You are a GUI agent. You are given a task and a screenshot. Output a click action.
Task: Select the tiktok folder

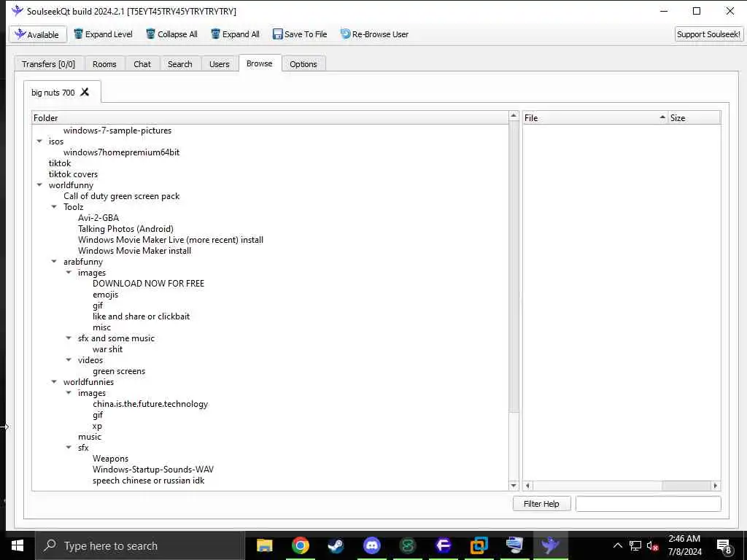[x=60, y=163]
